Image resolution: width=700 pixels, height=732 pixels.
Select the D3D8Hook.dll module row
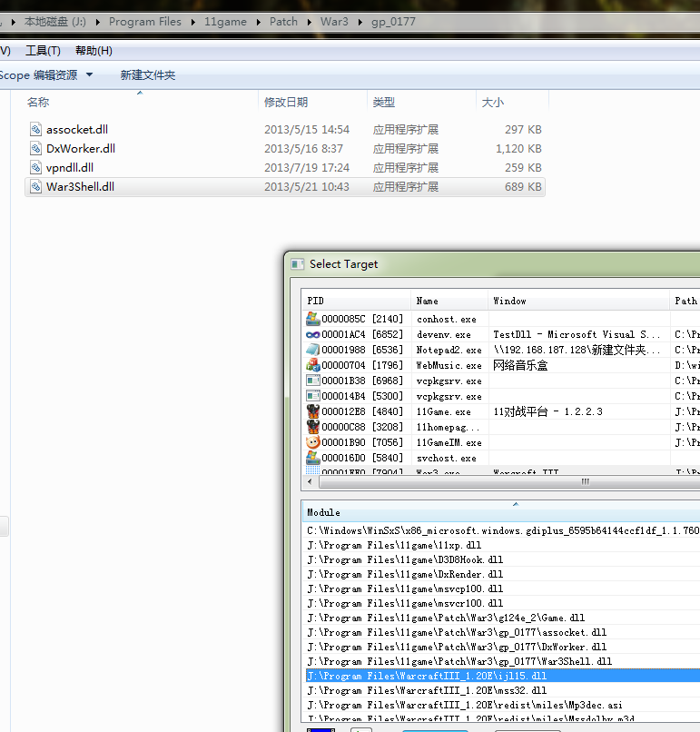[503, 559]
